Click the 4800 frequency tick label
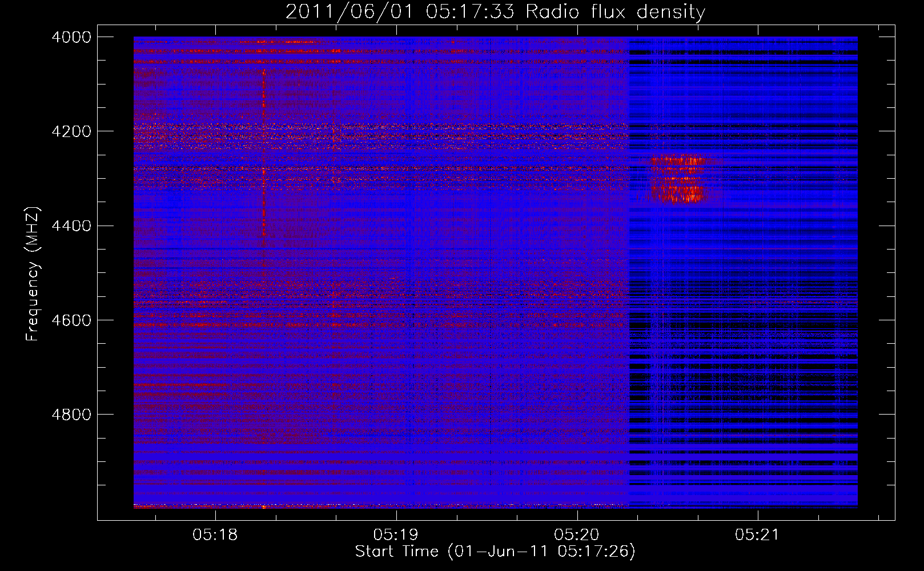 71,415
